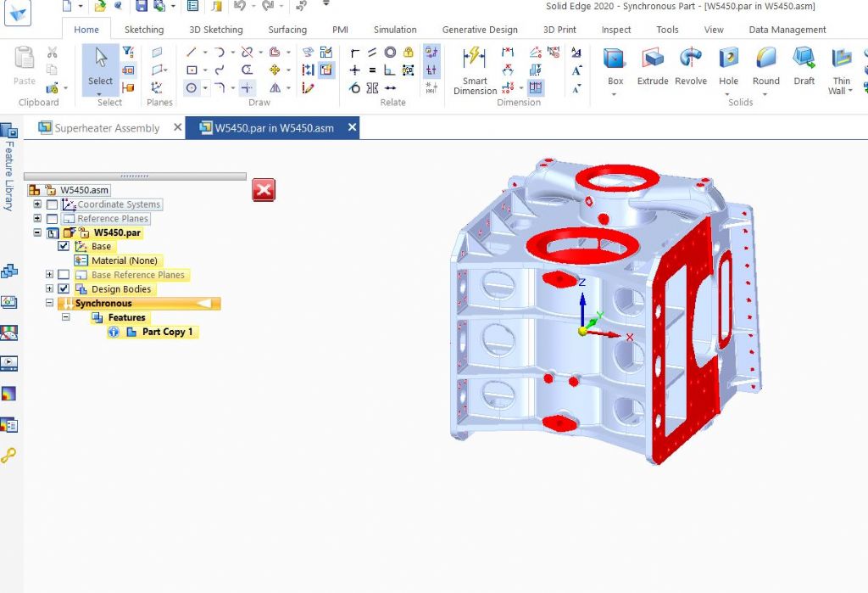Click the Lock relationship padlock icon
Viewport: 868px width, 593px height.
(408, 52)
